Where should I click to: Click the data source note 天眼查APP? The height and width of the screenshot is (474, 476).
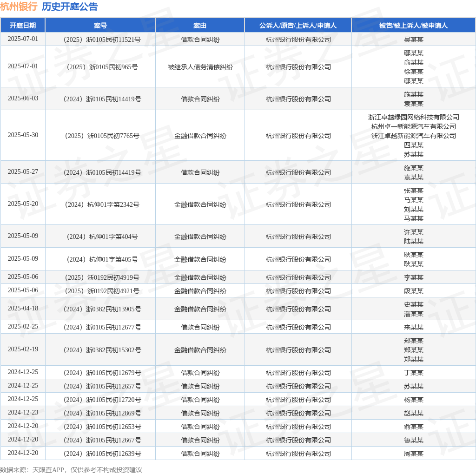[x=48, y=470]
